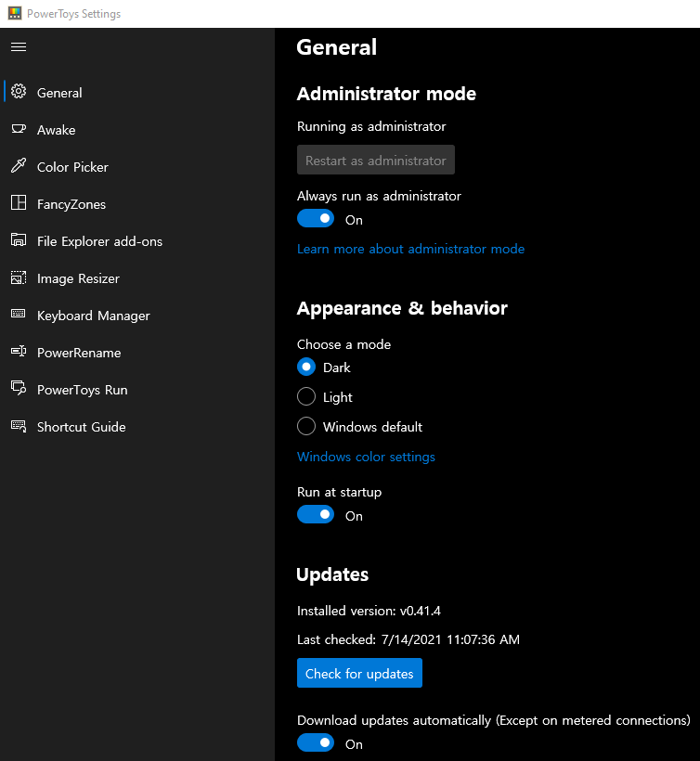Click the PowerRename icon
700x761 pixels.
click(19, 351)
